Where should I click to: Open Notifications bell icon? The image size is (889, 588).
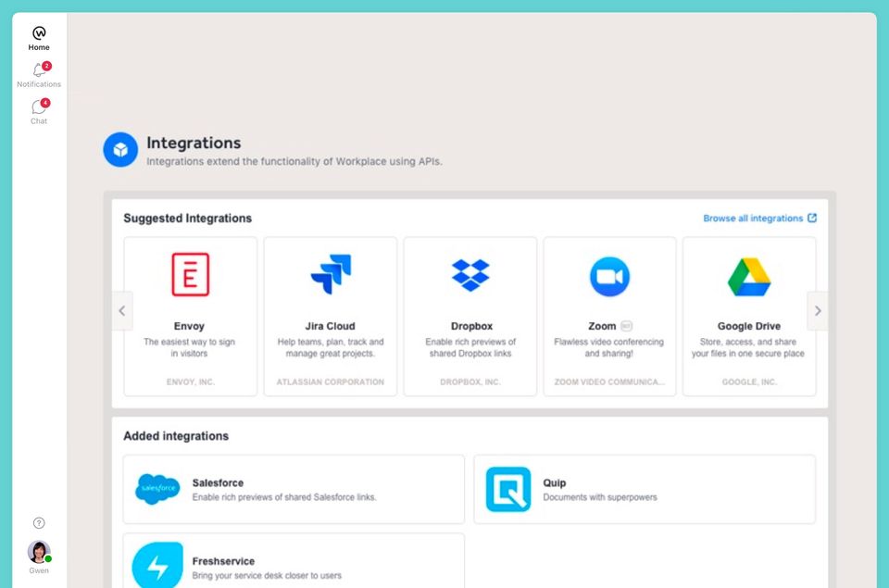coord(39,70)
